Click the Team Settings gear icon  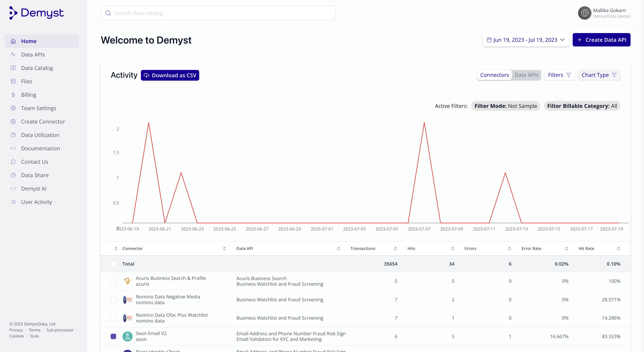tap(13, 108)
